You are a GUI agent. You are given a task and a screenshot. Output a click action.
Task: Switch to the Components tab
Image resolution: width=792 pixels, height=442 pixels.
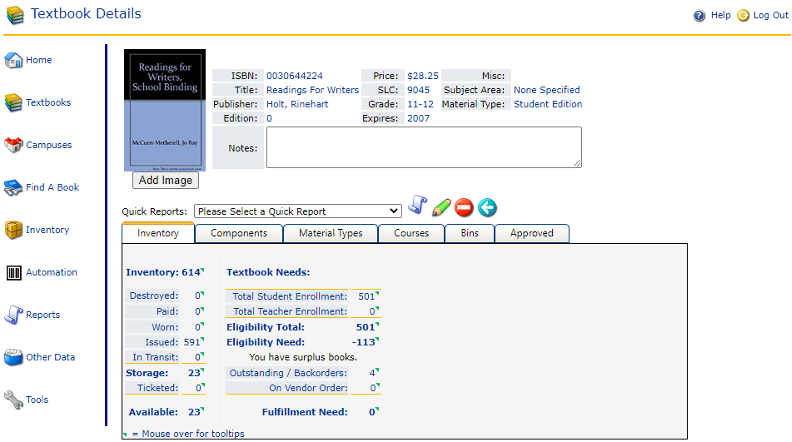pos(239,233)
